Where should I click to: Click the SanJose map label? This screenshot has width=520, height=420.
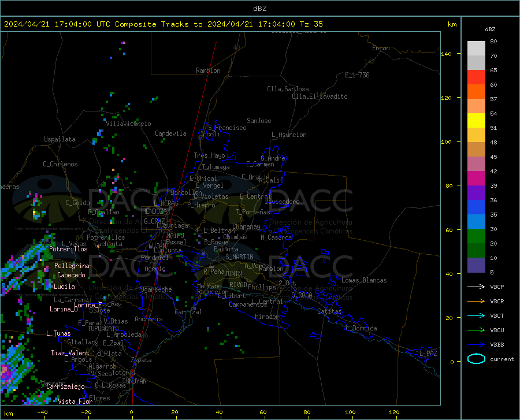[x=259, y=121]
